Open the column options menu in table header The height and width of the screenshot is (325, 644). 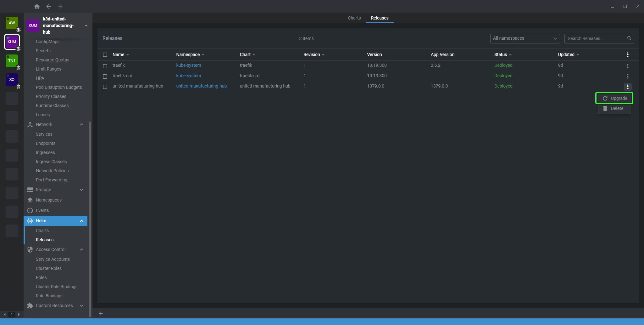coord(628,55)
